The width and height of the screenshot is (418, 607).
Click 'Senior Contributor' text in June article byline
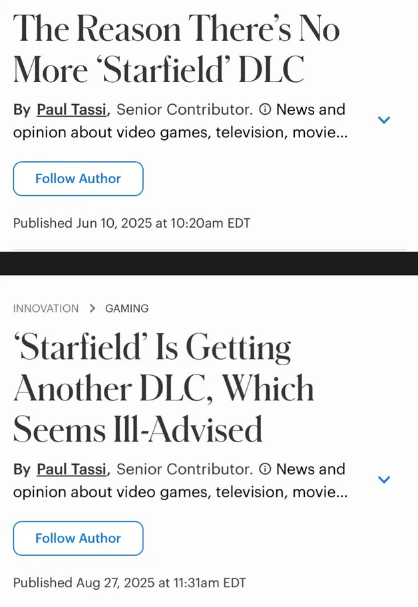[x=184, y=110]
